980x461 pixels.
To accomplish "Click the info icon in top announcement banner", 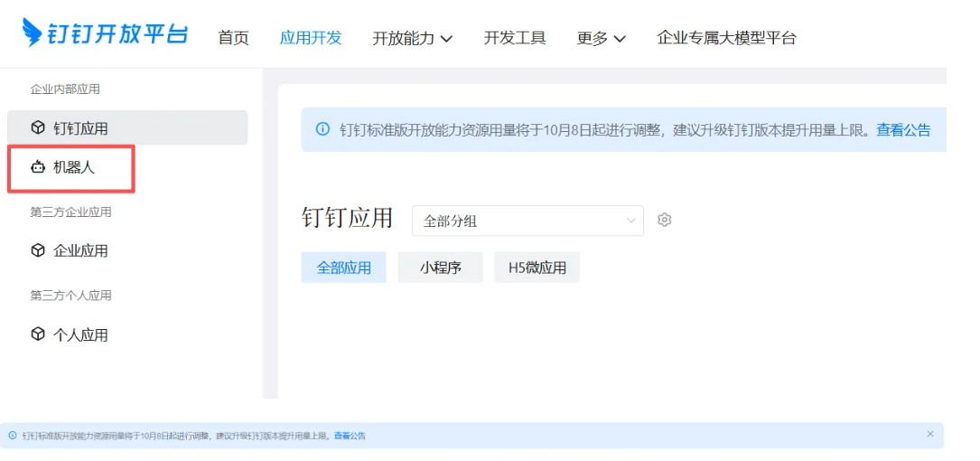I will [322, 129].
